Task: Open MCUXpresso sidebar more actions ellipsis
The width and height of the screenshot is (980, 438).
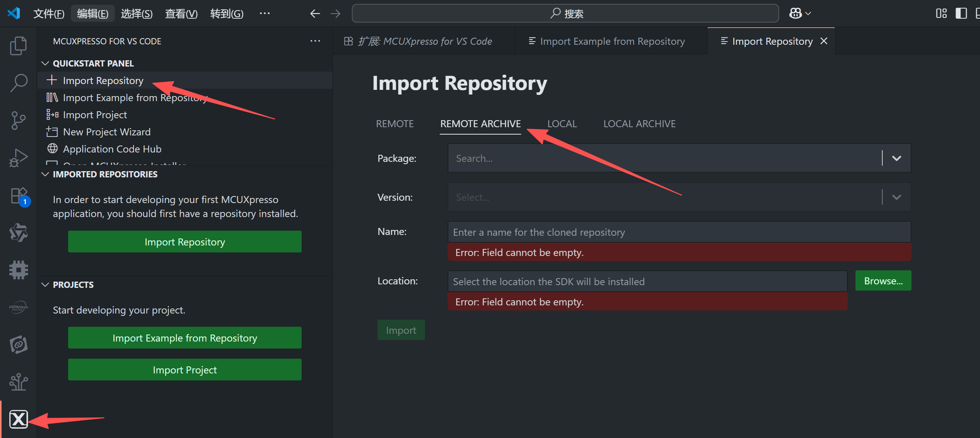Action: [315, 41]
